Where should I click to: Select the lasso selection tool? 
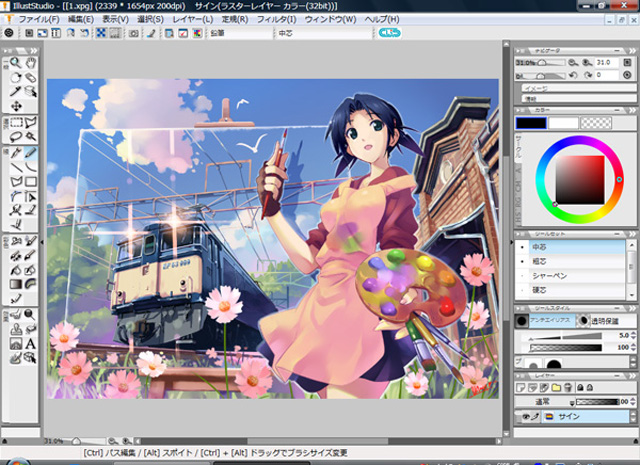(x=16, y=137)
